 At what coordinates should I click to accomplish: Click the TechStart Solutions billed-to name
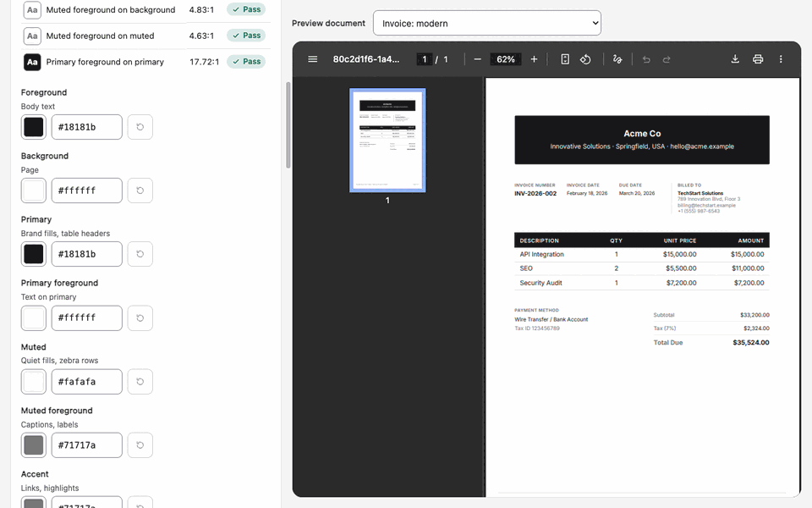tap(700, 193)
